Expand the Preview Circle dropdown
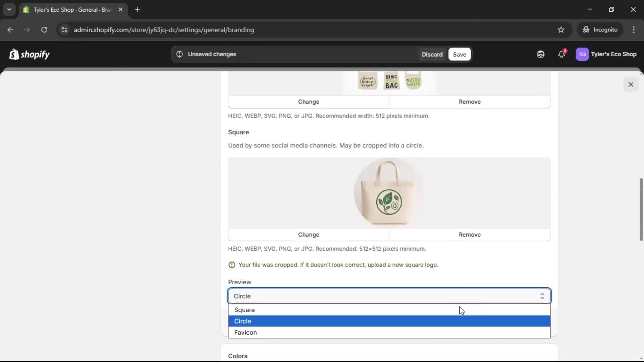The image size is (644, 362). coord(389,296)
